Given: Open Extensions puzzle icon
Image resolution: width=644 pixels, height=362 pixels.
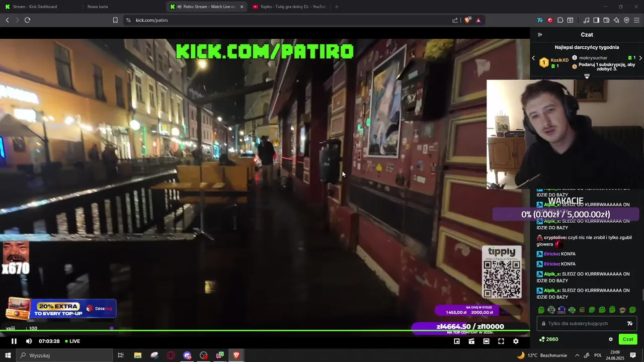Looking at the screenshot, I should (560, 20).
